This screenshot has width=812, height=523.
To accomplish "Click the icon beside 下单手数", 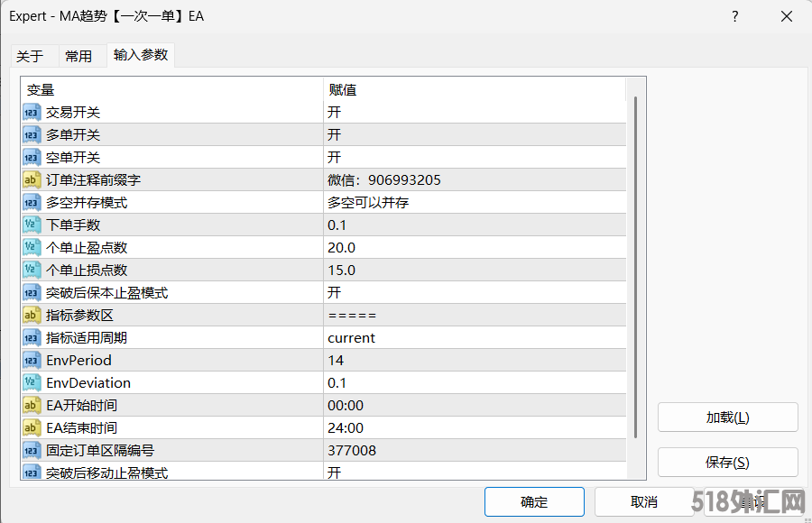I will coord(32,225).
